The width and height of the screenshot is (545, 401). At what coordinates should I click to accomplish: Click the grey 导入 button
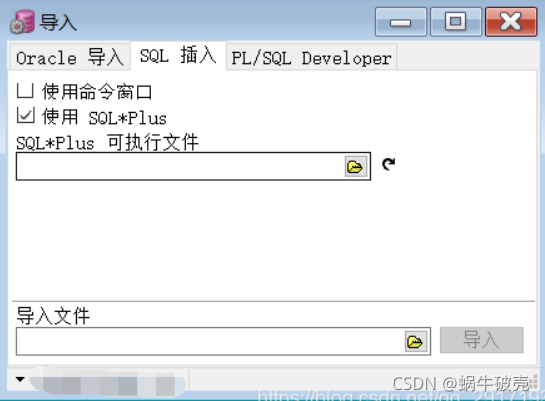click(x=482, y=340)
